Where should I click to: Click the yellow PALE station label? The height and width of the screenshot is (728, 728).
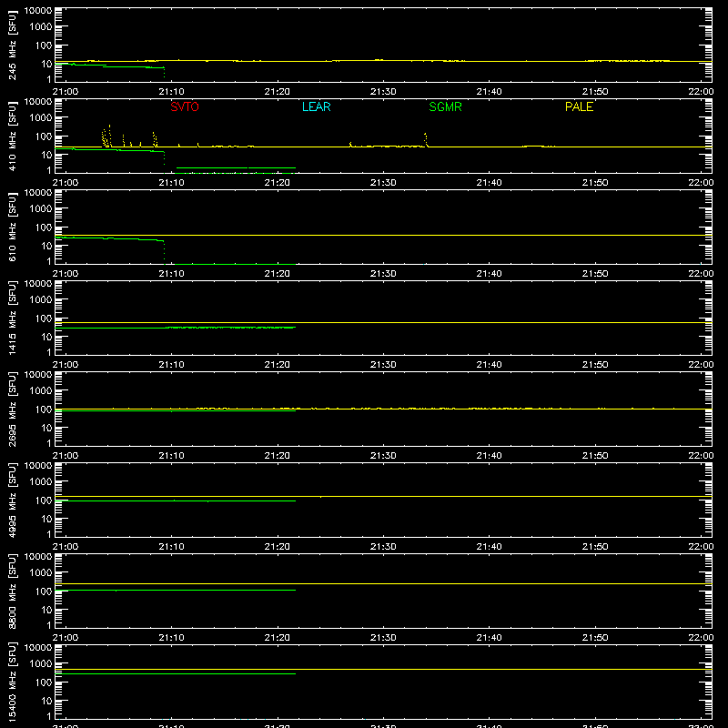coord(579,106)
